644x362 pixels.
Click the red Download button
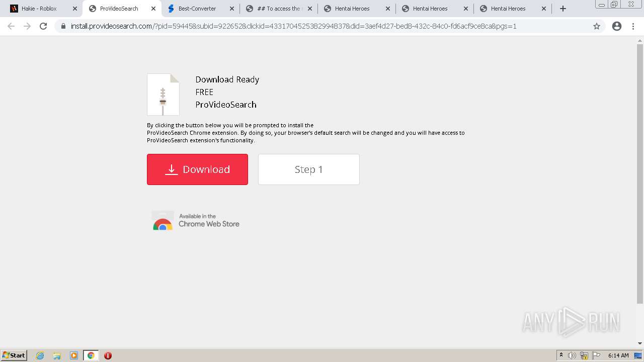(x=197, y=169)
